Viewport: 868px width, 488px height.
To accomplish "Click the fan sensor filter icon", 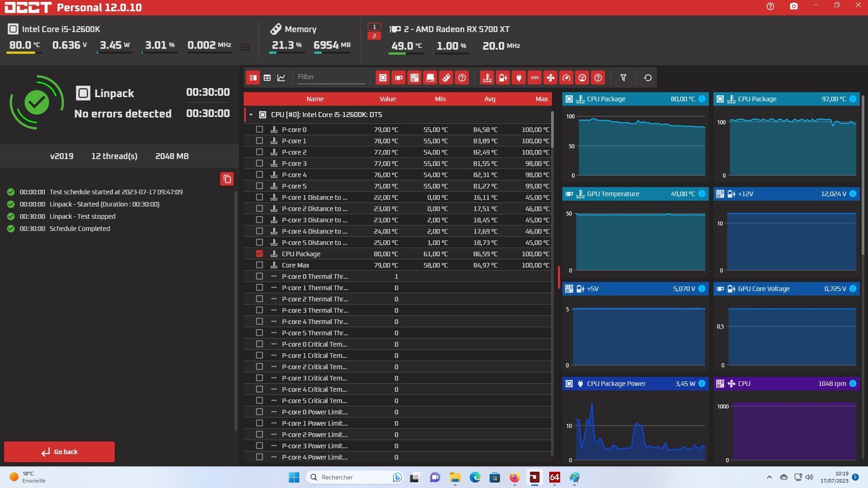I will point(550,78).
